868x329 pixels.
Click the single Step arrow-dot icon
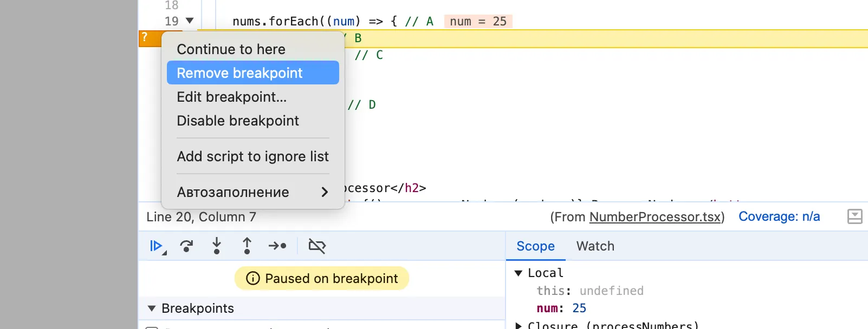[x=277, y=246]
